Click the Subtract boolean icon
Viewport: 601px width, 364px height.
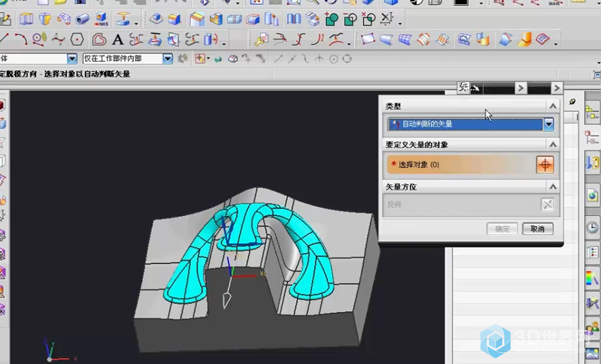click(350, 19)
